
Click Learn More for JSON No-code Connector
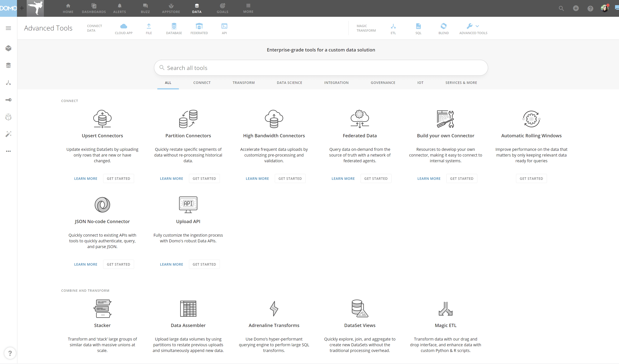(86, 264)
